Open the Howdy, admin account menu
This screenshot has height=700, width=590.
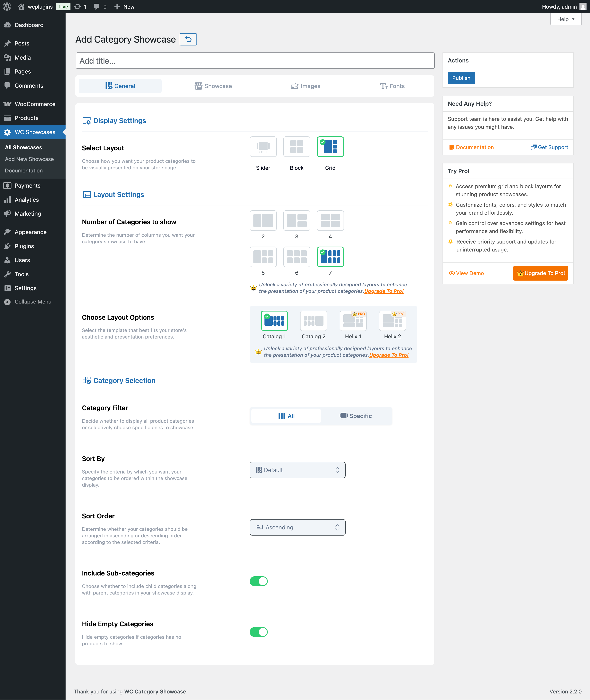click(564, 7)
